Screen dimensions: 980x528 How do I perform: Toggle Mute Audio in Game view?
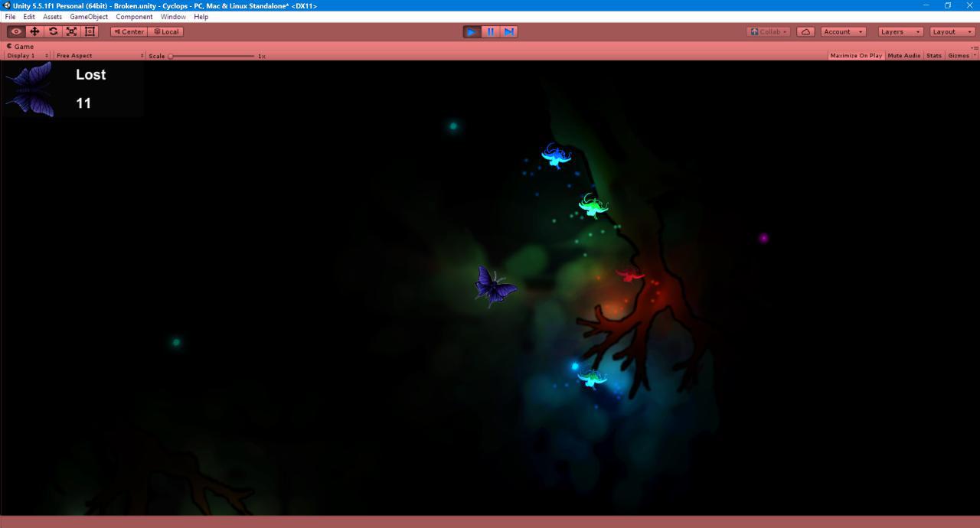pos(904,55)
